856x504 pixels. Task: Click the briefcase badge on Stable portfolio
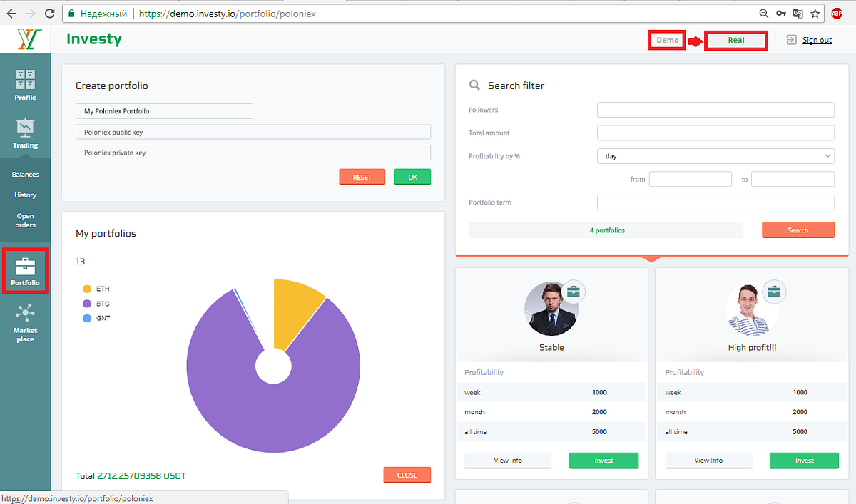[574, 291]
